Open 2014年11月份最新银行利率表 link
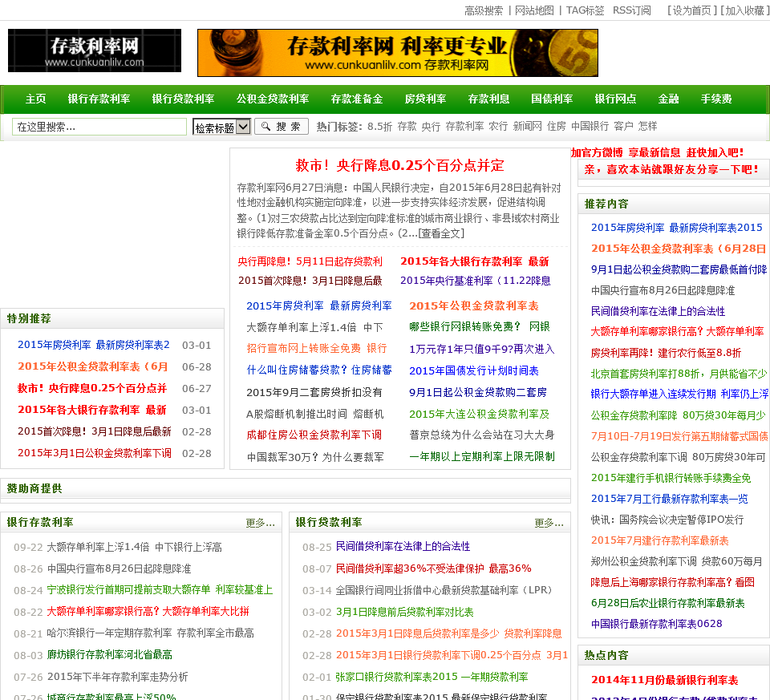Image resolution: width=770 pixels, height=700 pixels. (x=664, y=681)
